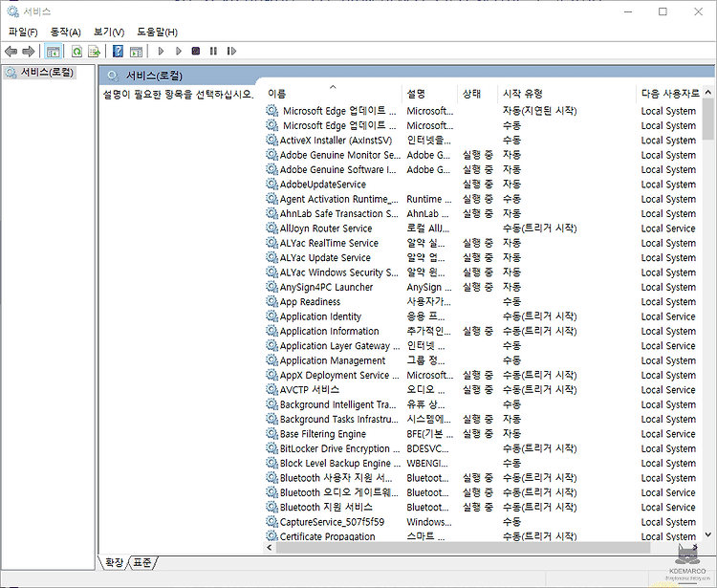Click the Forward arrow toolbar icon
This screenshot has width=717, height=588.
point(29,52)
